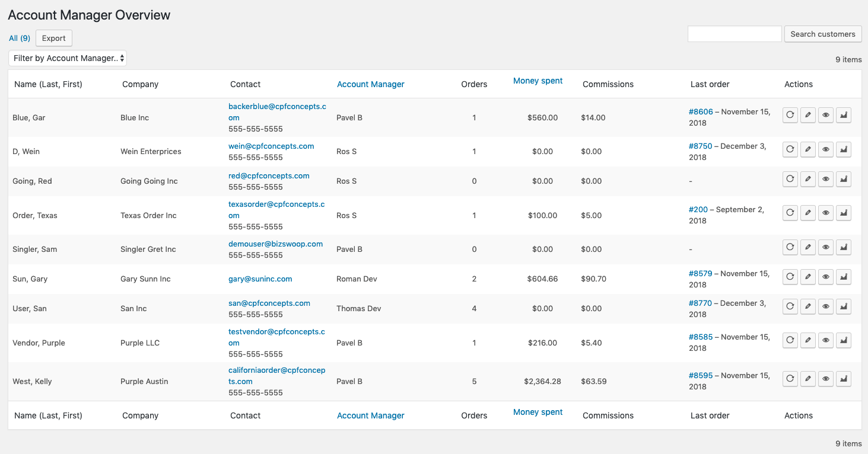
Task: Sort by Money spent in top header
Action: tap(538, 81)
